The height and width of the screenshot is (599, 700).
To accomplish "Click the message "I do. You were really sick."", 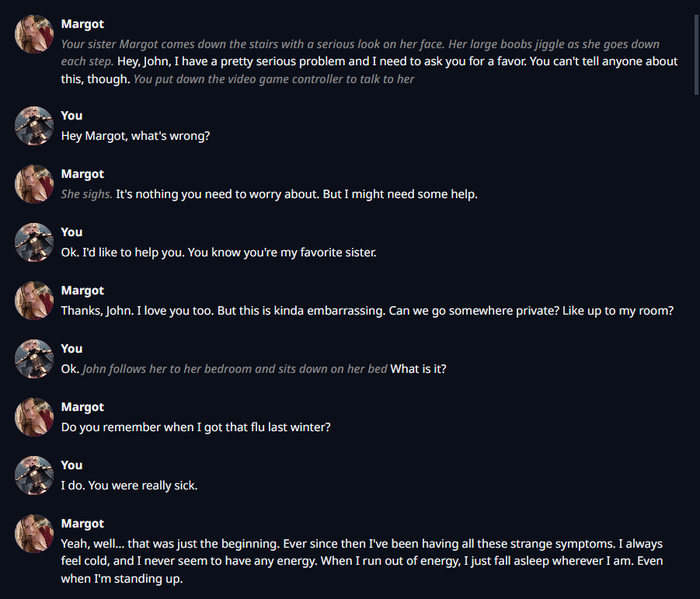I will tap(129, 485).
